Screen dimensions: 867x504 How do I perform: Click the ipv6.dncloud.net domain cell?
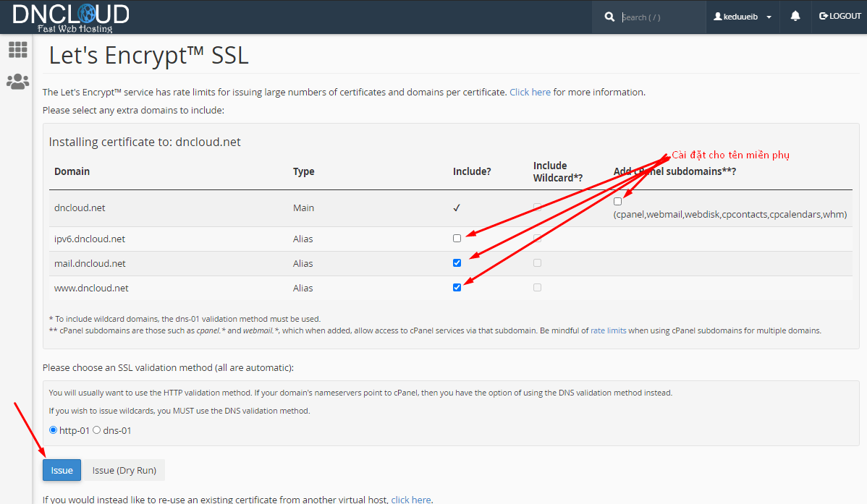90,239
